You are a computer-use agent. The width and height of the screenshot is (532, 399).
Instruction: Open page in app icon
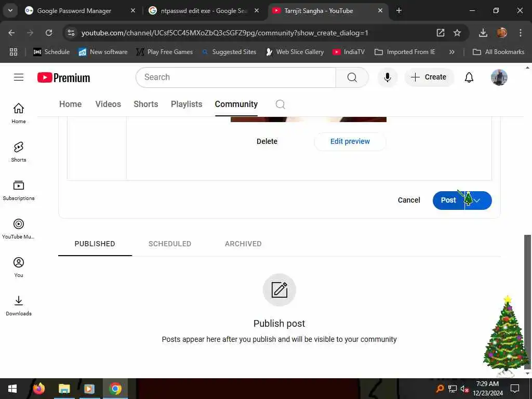pos(441,33)
